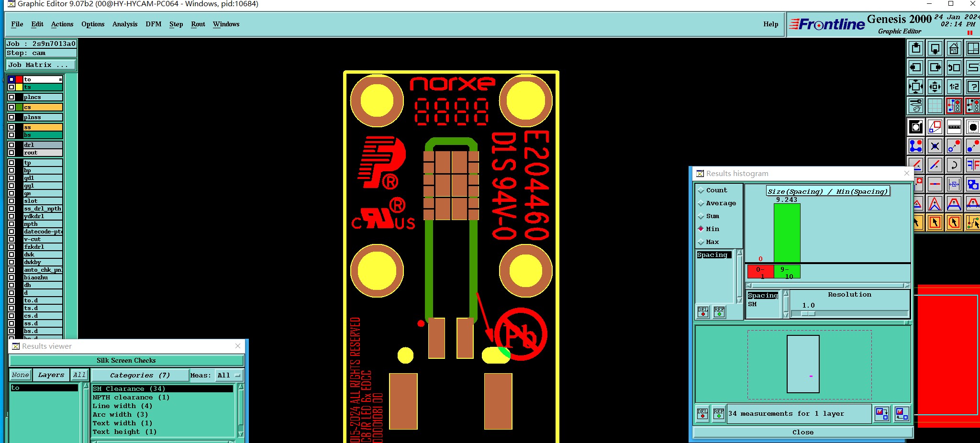This screenshot has height=443, width=980.
Task: Click the 1:2 zoom scale icon
Action: (954, 87)
